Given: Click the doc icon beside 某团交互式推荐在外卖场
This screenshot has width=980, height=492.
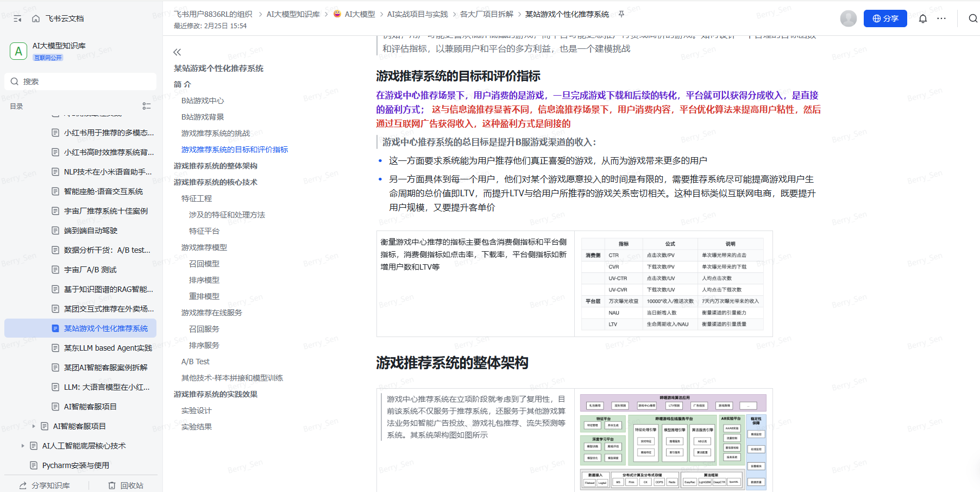Looking at the screenshot, I should click(55, 309).
